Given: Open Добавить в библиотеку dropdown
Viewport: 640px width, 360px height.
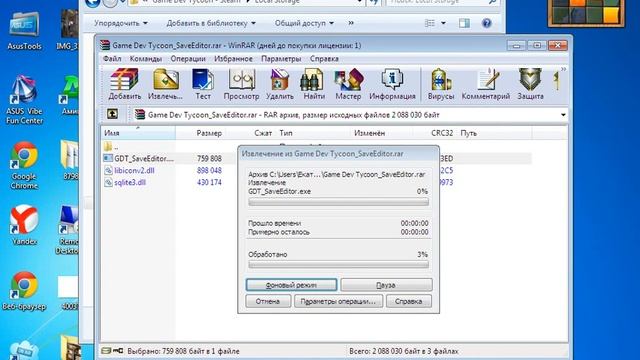Looking at the screenshot, I should pyautogui.click(x=211, y=23).
